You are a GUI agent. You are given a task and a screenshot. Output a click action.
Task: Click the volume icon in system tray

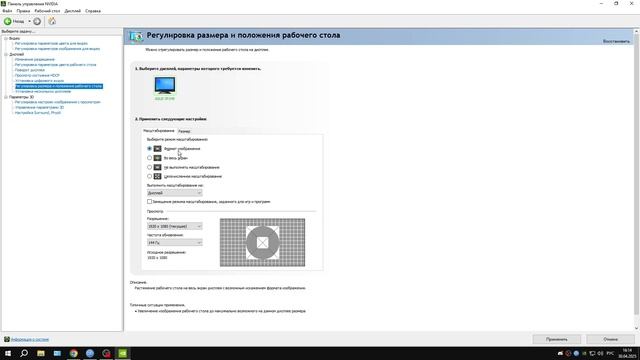click(600, 353)
